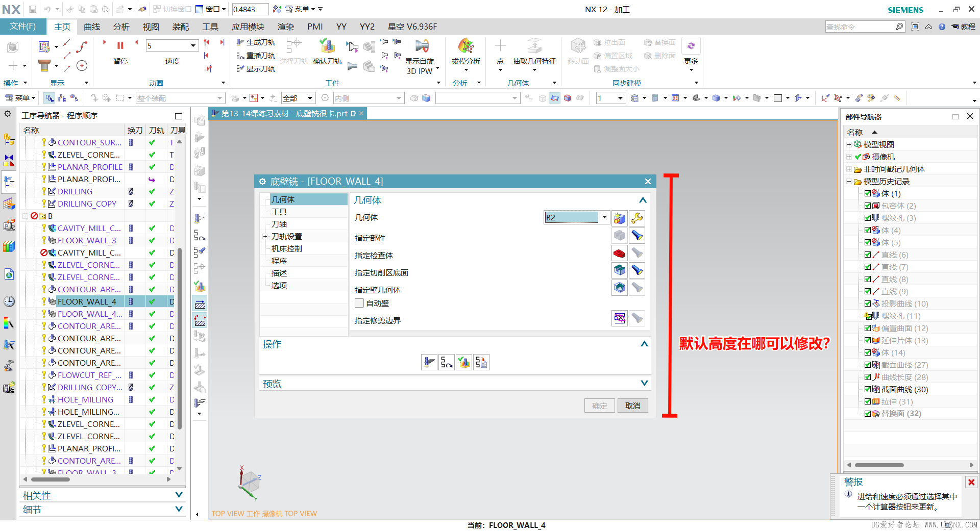Switch to the 分析 ribbon tab

[121, 27]
